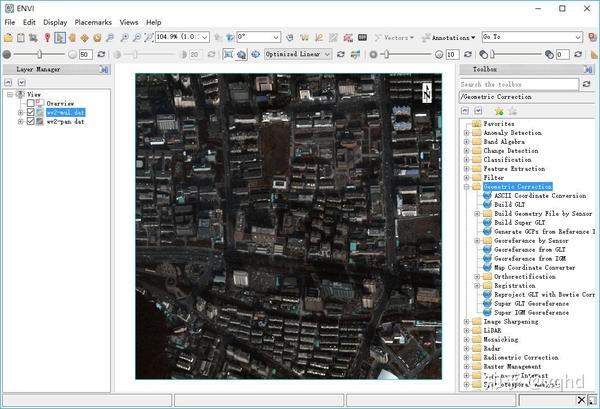Toggle the Overview layer checkbox

(x=30, y=103)
